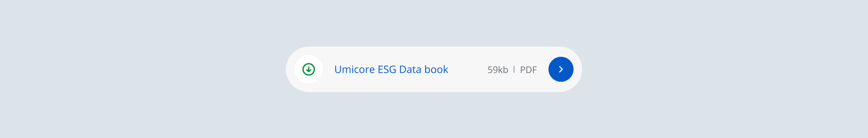This screenshot has height=138, width=868.
Task: Click the word "Umicore" in the title
Action: (354, 69)
